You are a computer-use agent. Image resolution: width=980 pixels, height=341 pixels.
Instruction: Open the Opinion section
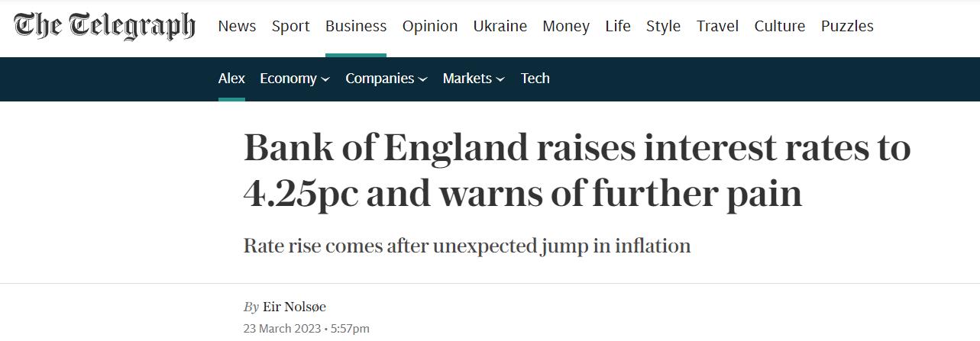pyautogui.click(x=430, y=26)
